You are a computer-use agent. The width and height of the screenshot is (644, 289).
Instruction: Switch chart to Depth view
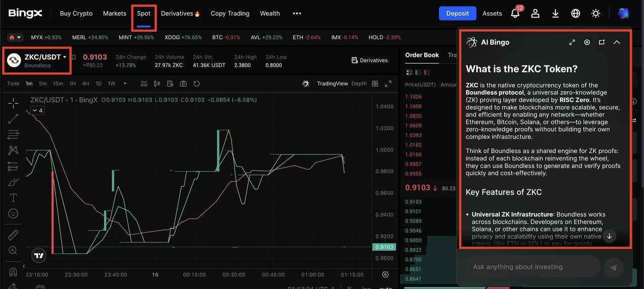coord(359,84)
